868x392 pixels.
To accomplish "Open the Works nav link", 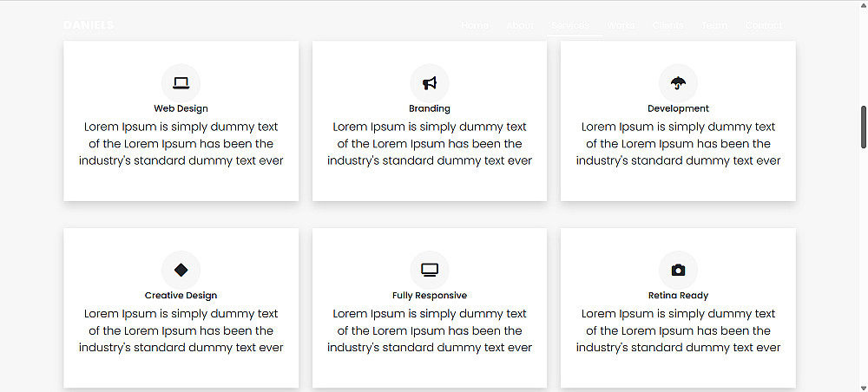I will 621,25.
